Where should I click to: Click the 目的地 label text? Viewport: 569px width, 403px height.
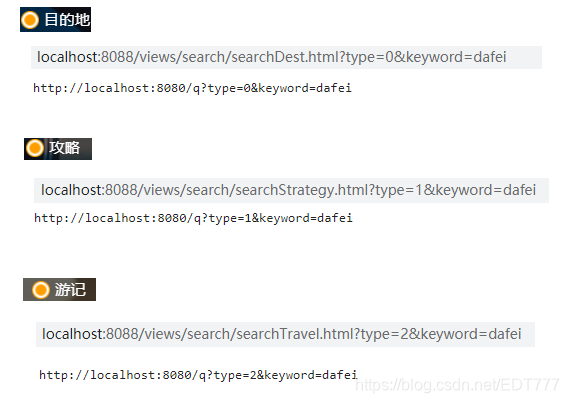pyautogui.click(x=67, y=20)
